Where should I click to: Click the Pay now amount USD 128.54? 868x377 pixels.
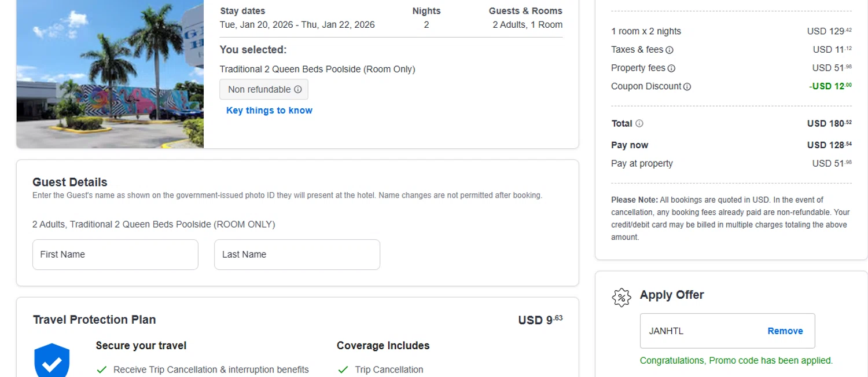pyautogui.click(x=829, y=145)
